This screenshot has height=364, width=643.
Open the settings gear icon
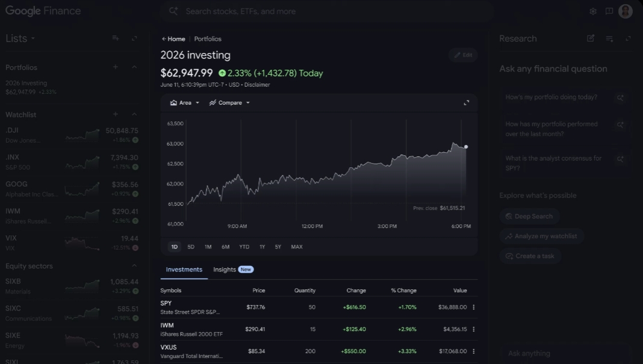592,11
